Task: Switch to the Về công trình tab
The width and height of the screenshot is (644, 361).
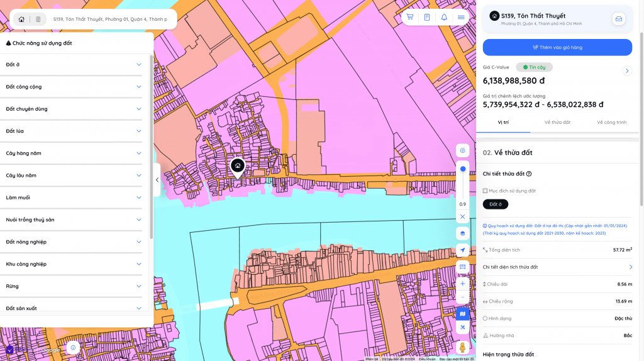Action: point(611,122)
